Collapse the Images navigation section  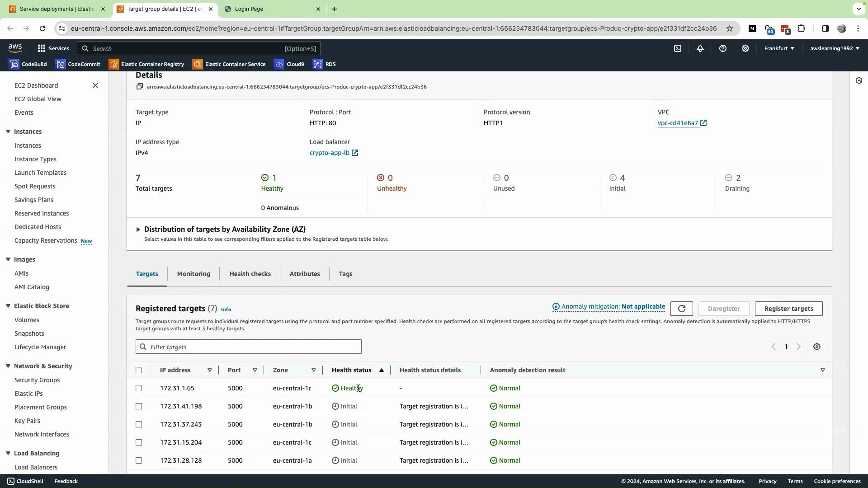coord(8,259)
